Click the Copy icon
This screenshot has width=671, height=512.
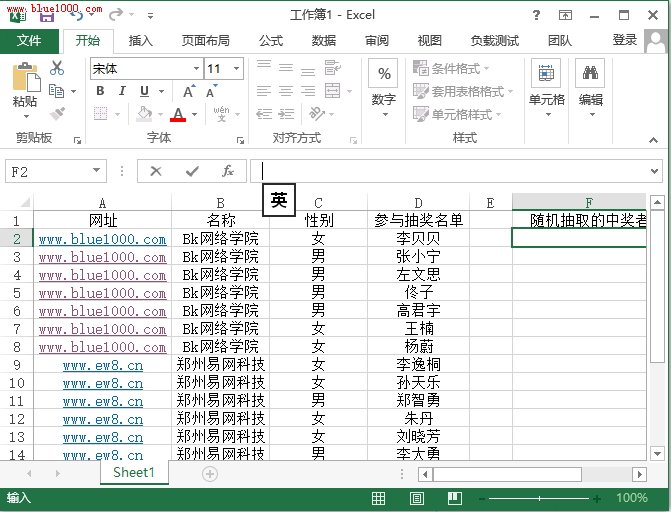pos(56,91)
